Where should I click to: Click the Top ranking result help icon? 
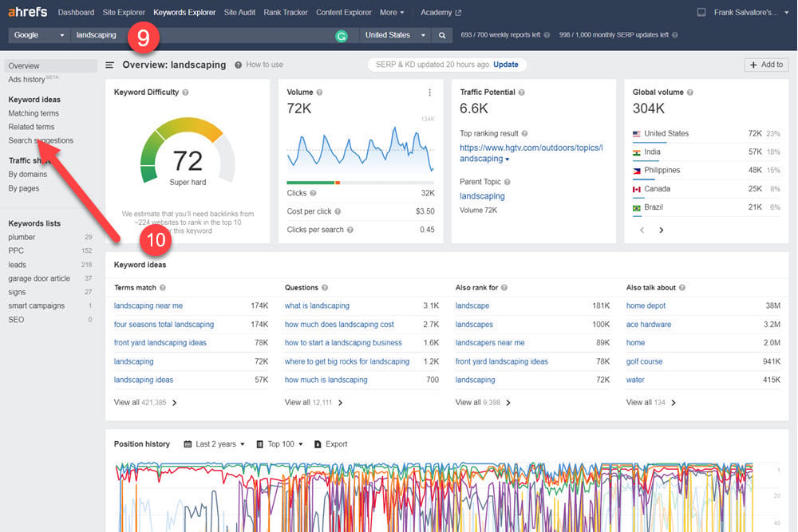point(525,133)
